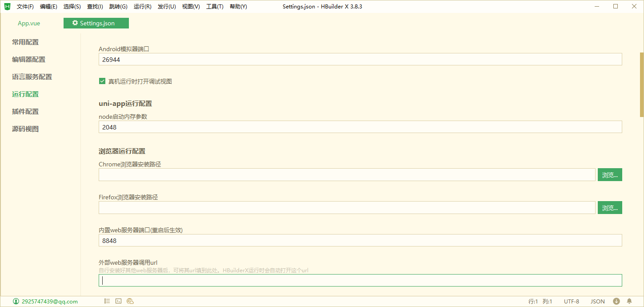Focus the Firefox浏览器安装路径 input field

click(x=347, y=208)
